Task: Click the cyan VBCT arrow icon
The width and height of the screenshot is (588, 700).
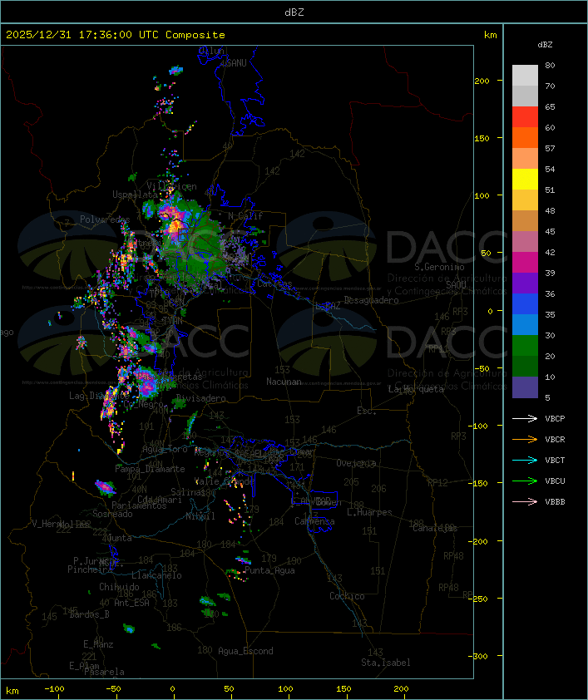Action: 525,460
